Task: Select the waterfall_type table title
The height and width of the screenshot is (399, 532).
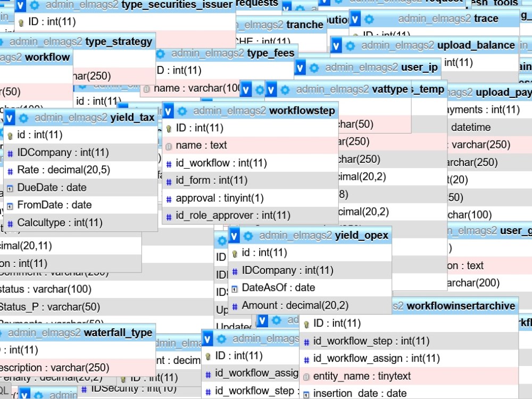Action: pos(118,332)
